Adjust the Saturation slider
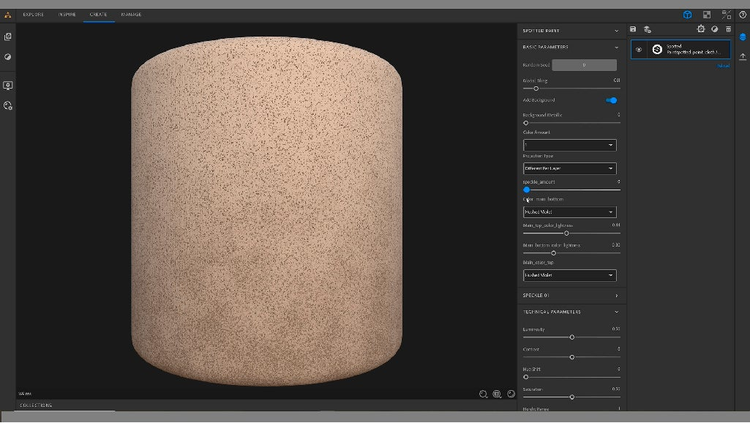This screenshot has width=750, height=423. coord(572,397)
